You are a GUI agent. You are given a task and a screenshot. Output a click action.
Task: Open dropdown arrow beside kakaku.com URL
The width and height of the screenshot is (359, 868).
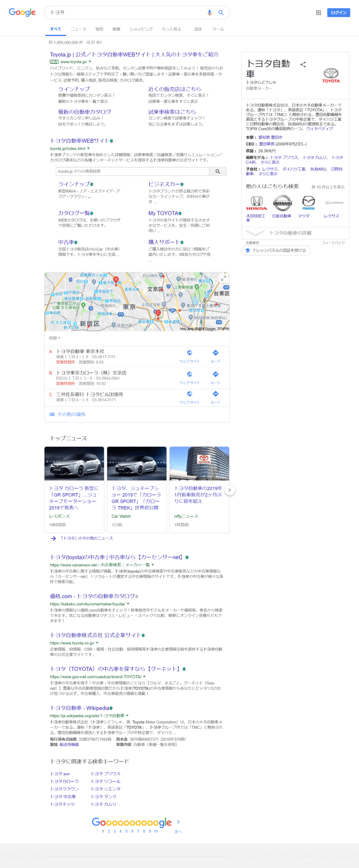tap(128, 604)
